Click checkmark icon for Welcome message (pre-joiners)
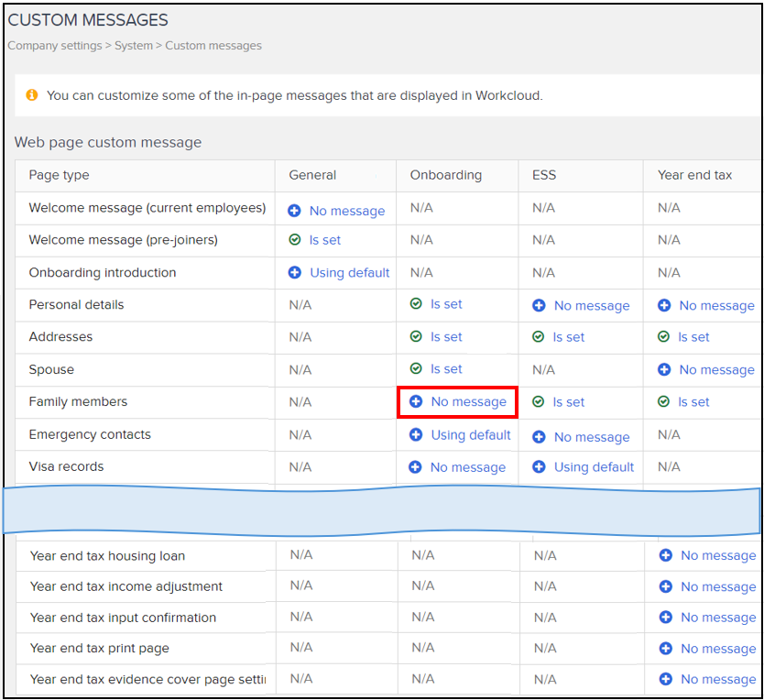 295,240
